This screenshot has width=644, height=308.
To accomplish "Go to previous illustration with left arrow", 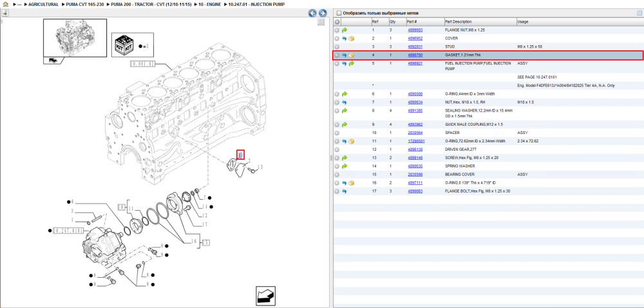I will pos(312,13).
